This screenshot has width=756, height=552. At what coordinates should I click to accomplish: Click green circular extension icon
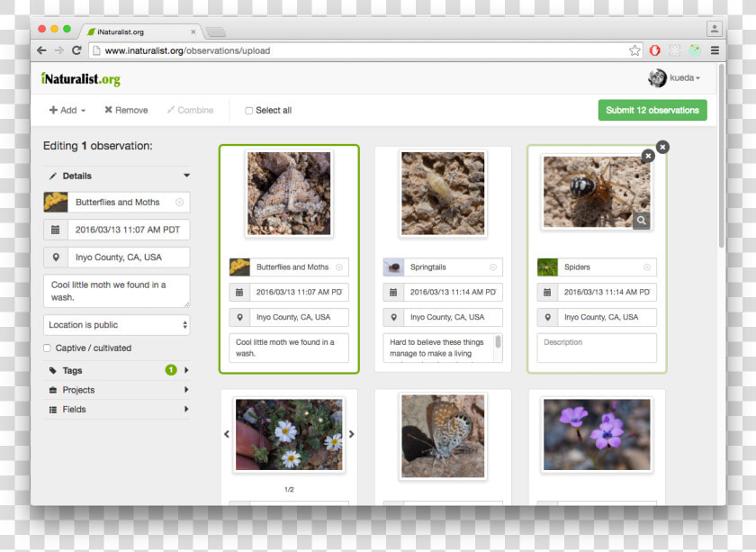pos(695,50)
